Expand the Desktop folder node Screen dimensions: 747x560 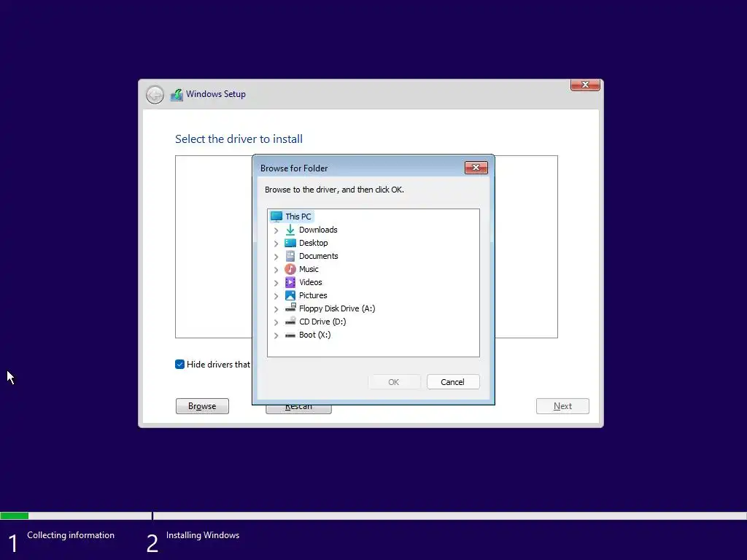click(x=276, y=244)
